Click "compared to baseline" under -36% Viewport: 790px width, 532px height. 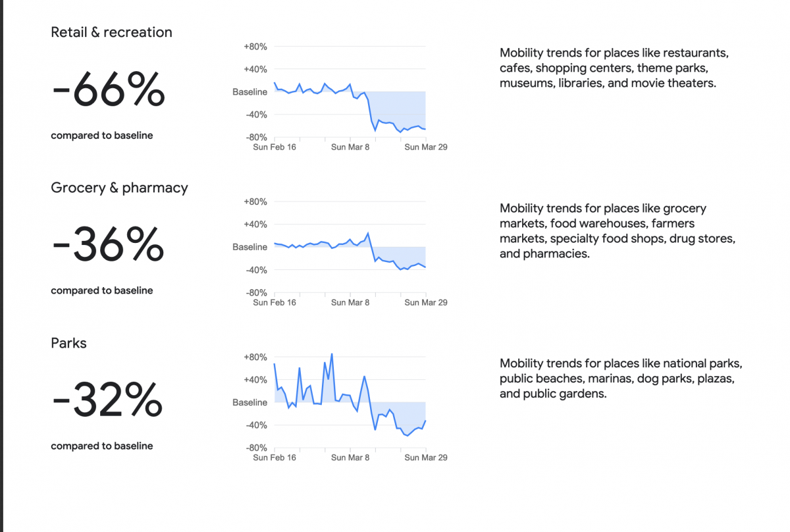point(102,290)
